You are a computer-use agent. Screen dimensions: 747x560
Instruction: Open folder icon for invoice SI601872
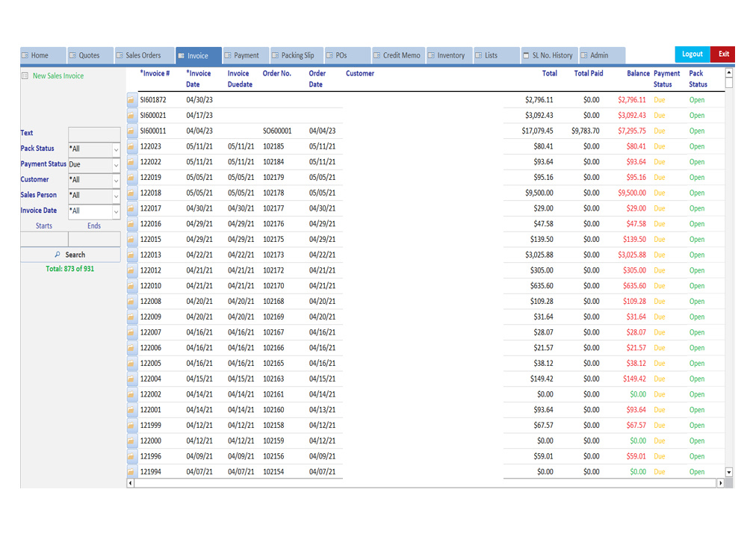click(131, 100)
